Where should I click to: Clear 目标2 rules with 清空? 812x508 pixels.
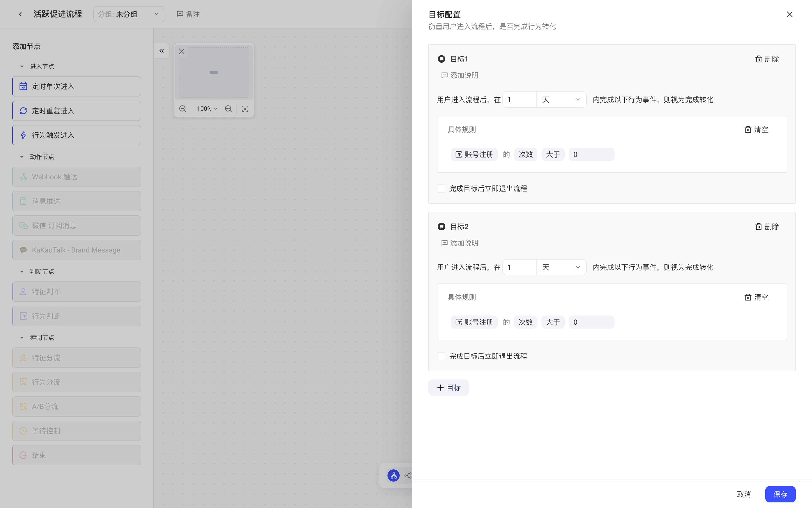pos(756,297)
